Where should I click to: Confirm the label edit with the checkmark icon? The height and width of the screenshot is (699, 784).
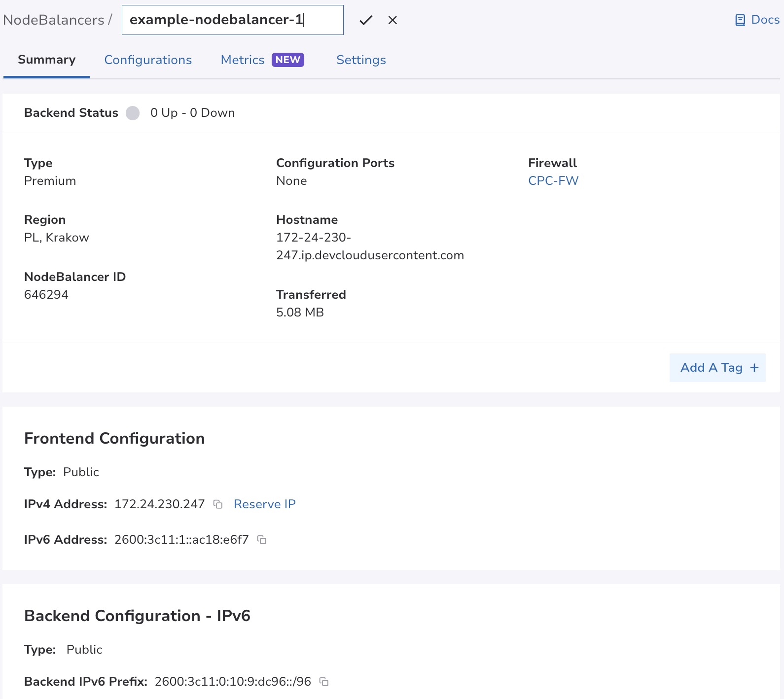coord(366,20)
